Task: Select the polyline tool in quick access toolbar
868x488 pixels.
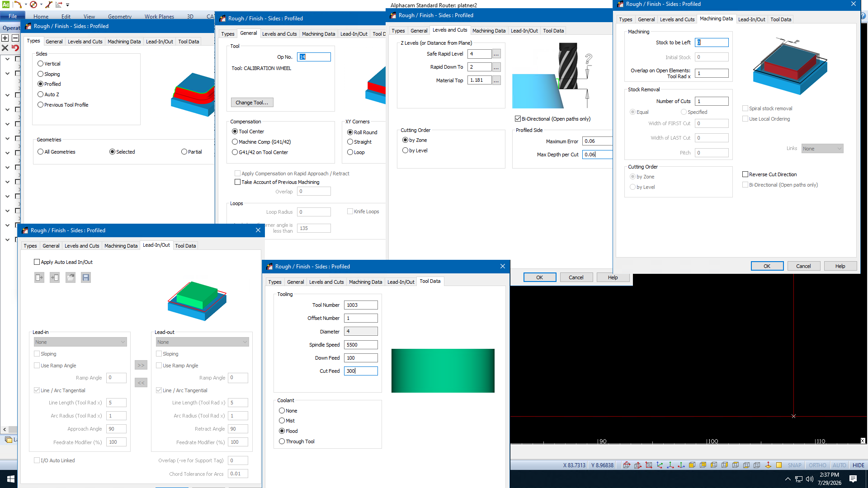Action: 18,5
